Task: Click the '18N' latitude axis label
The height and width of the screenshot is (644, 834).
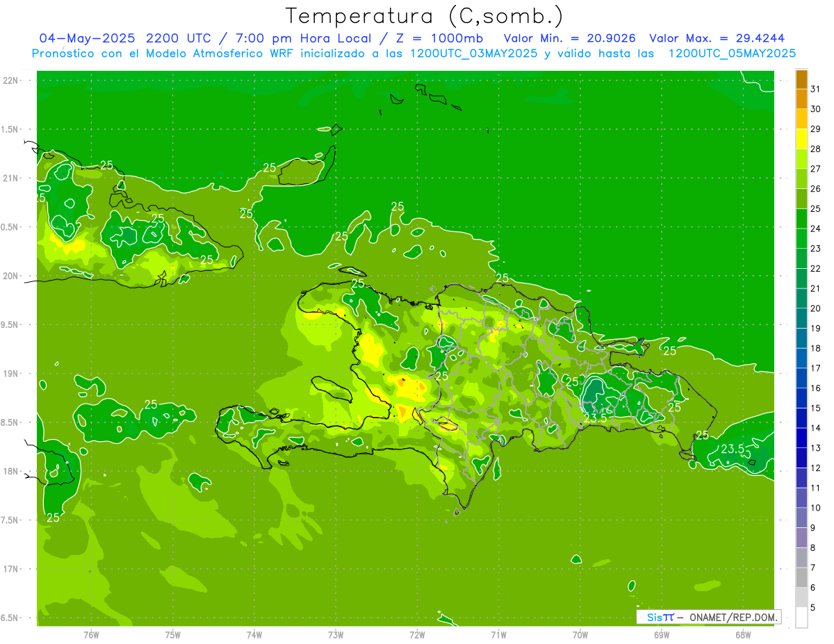Action: 12,472
